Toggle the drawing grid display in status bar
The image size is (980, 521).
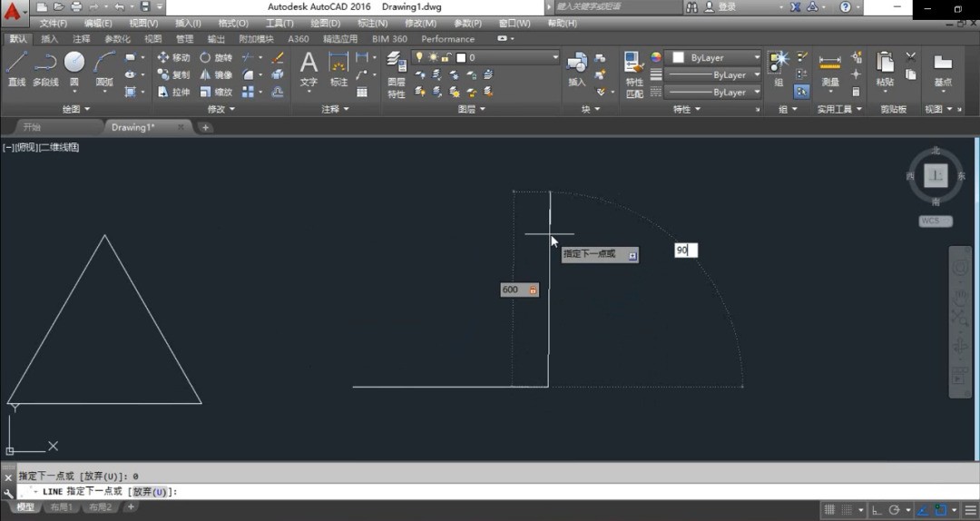pyautogui.click(x=829, y=510)
